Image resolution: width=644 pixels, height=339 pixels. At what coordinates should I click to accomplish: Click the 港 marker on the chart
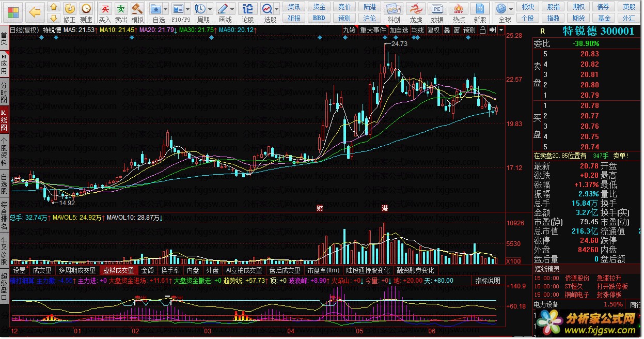(x=385, y=208)
